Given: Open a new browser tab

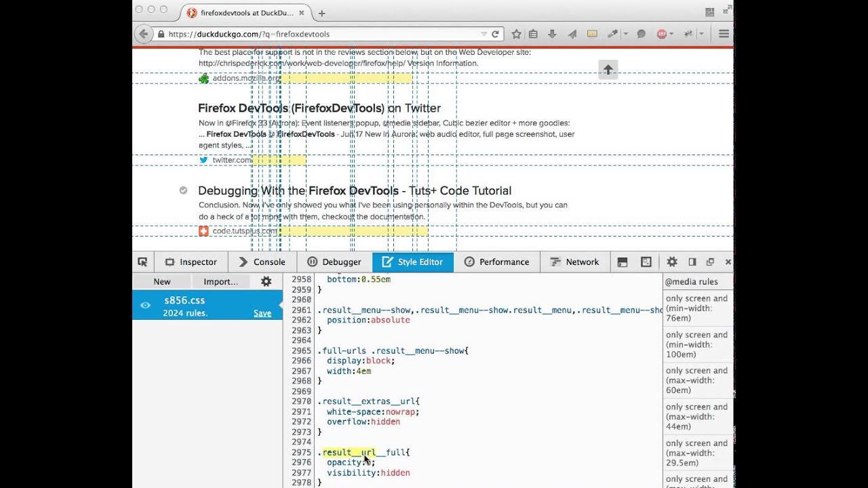Looking at the screenshot, I should pyautogui.click(x=321, y=13).
